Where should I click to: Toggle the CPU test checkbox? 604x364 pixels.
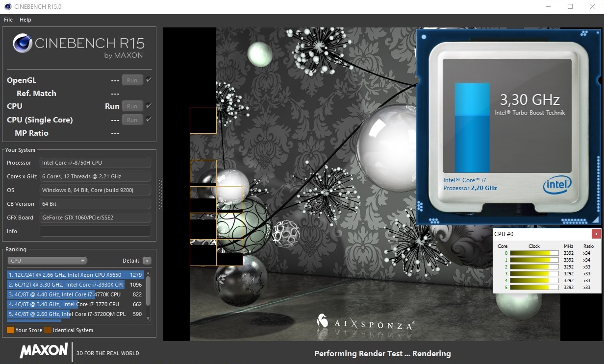149,105
